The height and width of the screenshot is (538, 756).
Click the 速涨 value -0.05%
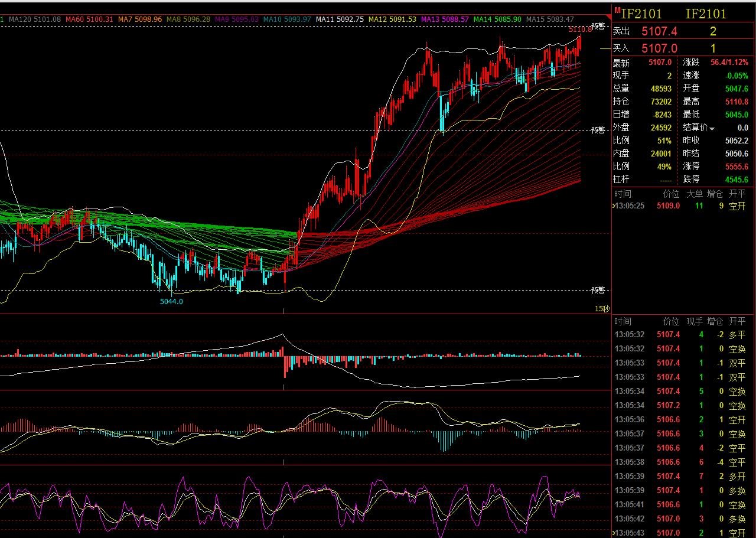click(x=737, y=76)
